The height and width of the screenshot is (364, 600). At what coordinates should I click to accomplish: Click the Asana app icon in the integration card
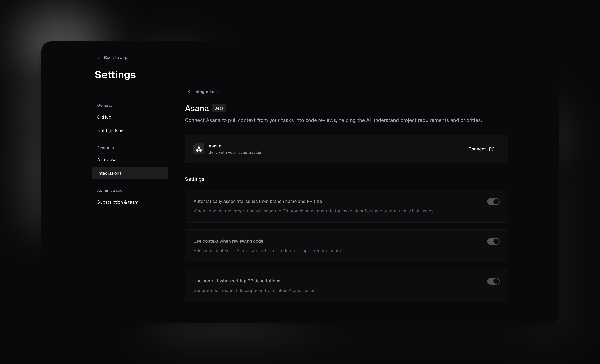pos(199,149)
